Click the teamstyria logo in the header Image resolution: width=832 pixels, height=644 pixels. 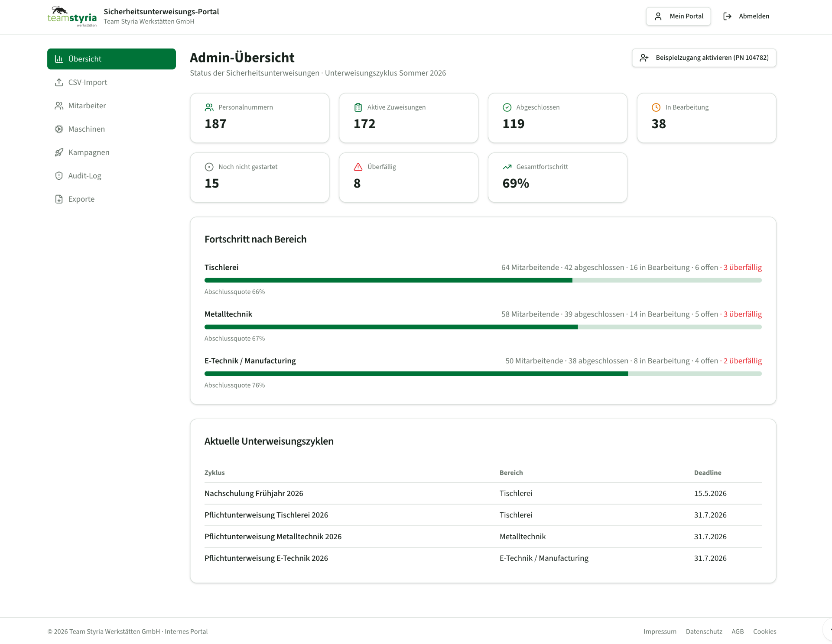(x=72, y=16)
